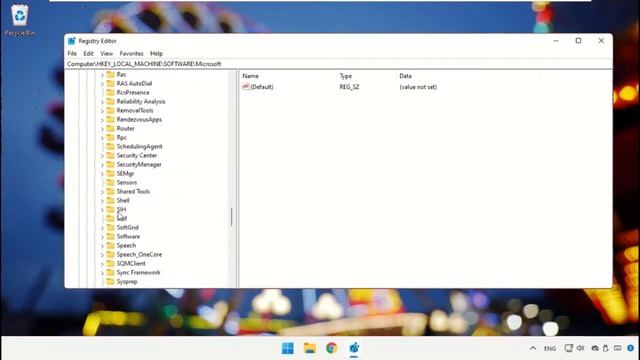
Task: Click the tree pane vertical scrollbar thumb
Action: [x=231, y=217]
